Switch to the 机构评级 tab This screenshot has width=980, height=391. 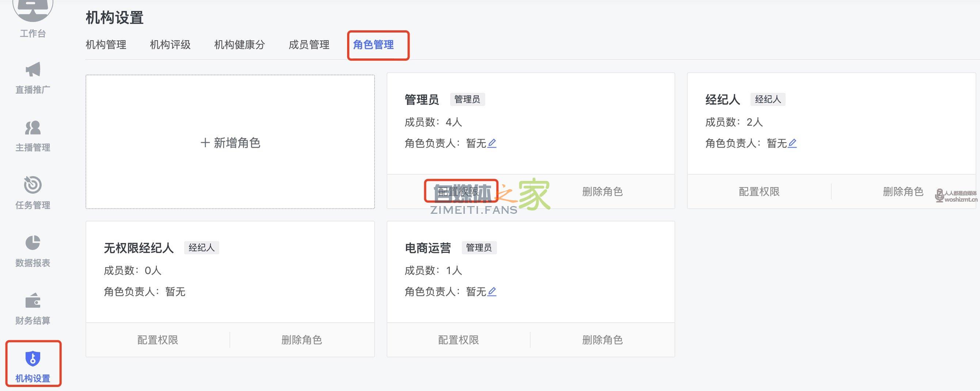(x=170, y=45)
